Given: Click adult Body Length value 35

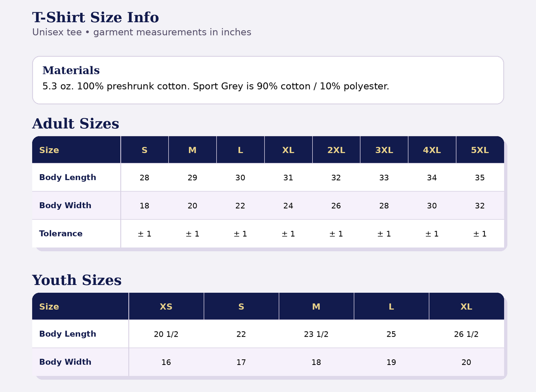Looking at the screenshot, I should (480, 177).
